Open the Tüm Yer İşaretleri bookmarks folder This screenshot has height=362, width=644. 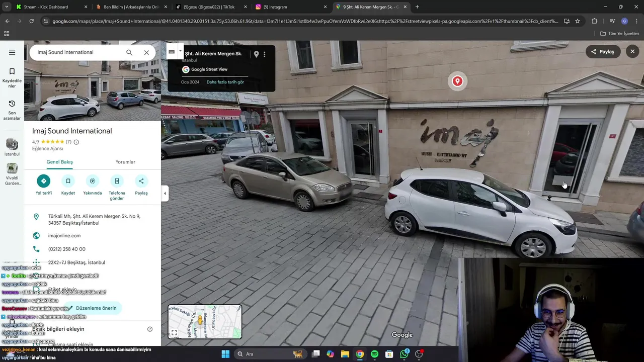[619, 34]
